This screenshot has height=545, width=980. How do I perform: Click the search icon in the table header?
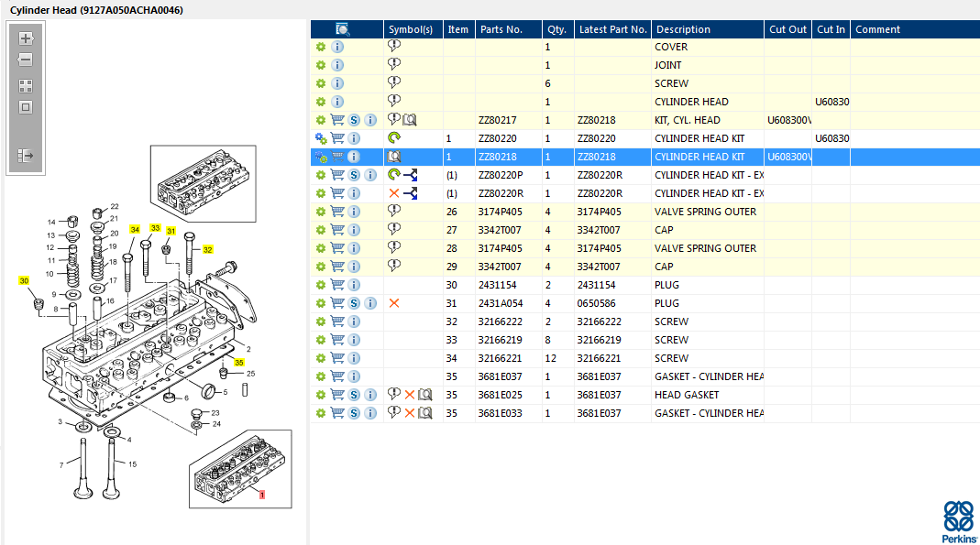(343, 29)
